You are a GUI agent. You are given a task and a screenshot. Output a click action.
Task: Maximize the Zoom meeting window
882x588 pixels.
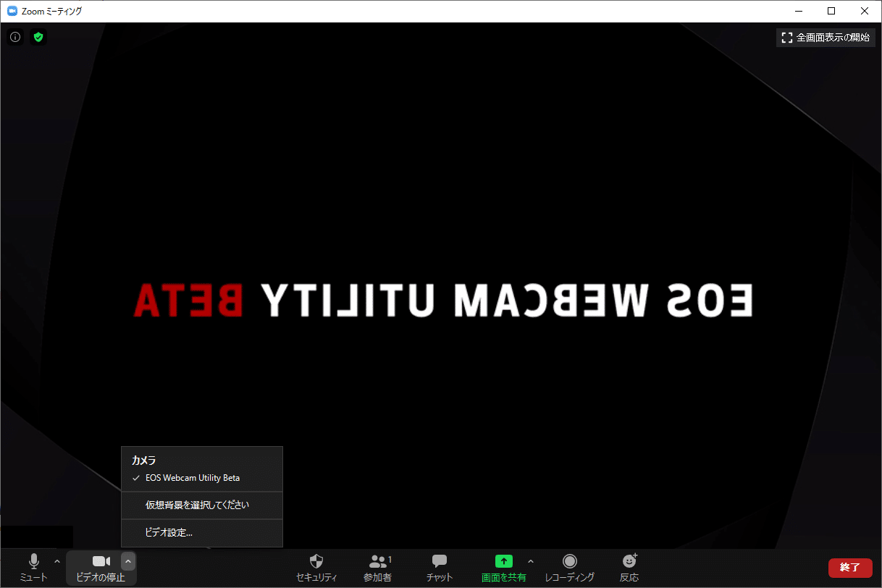[831, 11]
